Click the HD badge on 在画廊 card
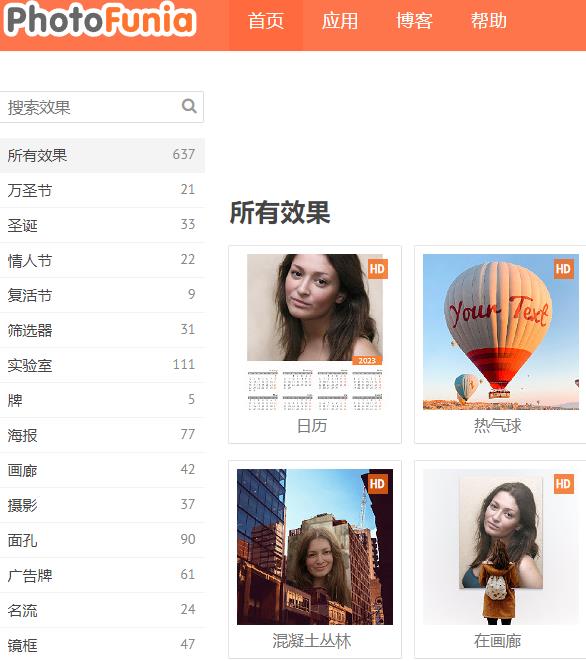Image resolution: width=586 pixels, height=661 pixels. click(x=563, y=484)
